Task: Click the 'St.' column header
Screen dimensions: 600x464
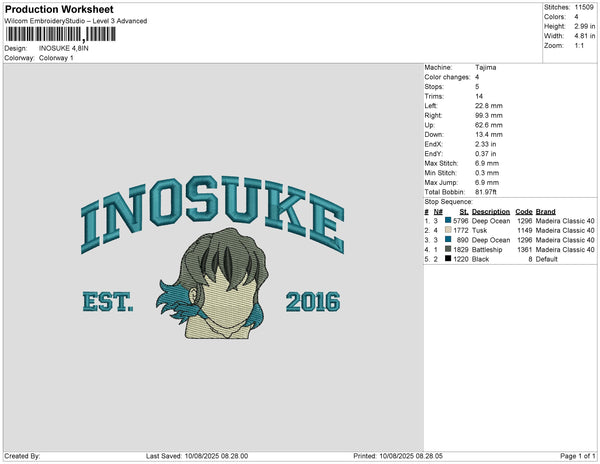Action: tap(463, 212)
